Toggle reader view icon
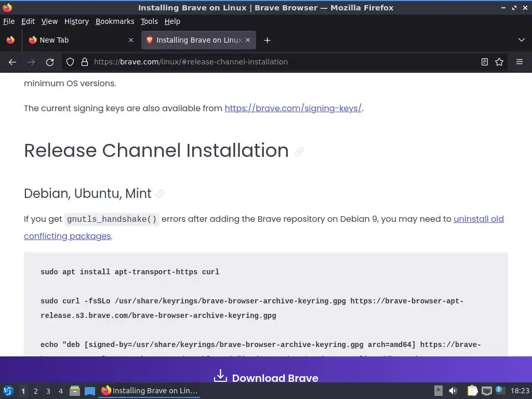 485,62
